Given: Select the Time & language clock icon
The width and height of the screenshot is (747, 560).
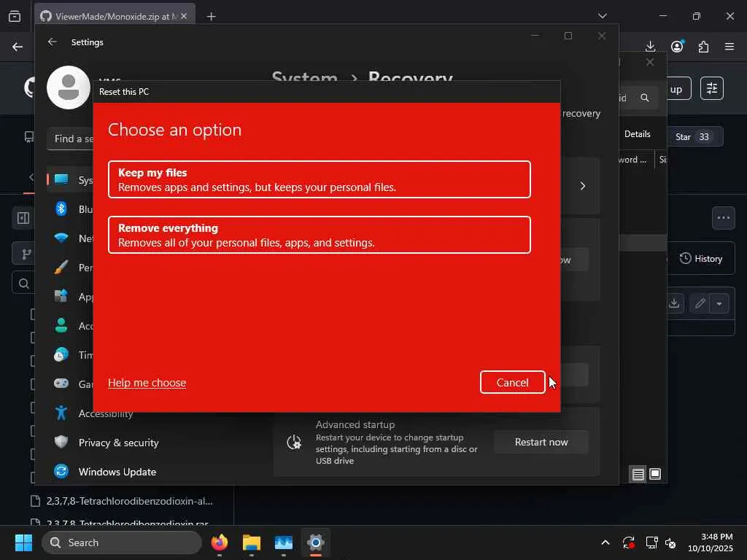Looking at the screenshot, I should tap(61, 355).
